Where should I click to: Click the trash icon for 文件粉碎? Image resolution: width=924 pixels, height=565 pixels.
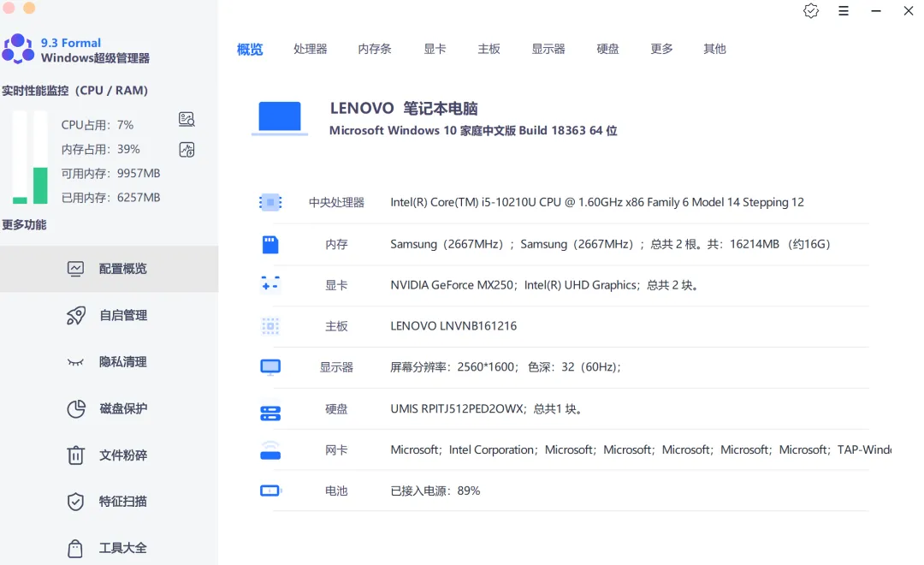click(76, 455)
